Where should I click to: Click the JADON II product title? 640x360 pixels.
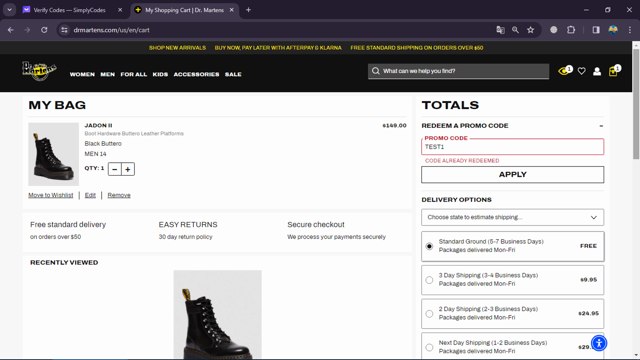tap(98, 125)
